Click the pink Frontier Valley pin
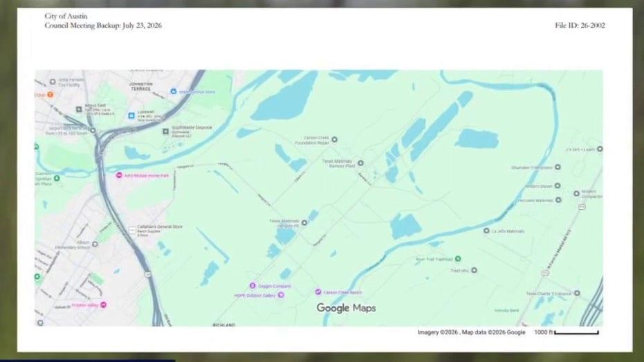The image size is (644, 362). [x=104, y=305]
